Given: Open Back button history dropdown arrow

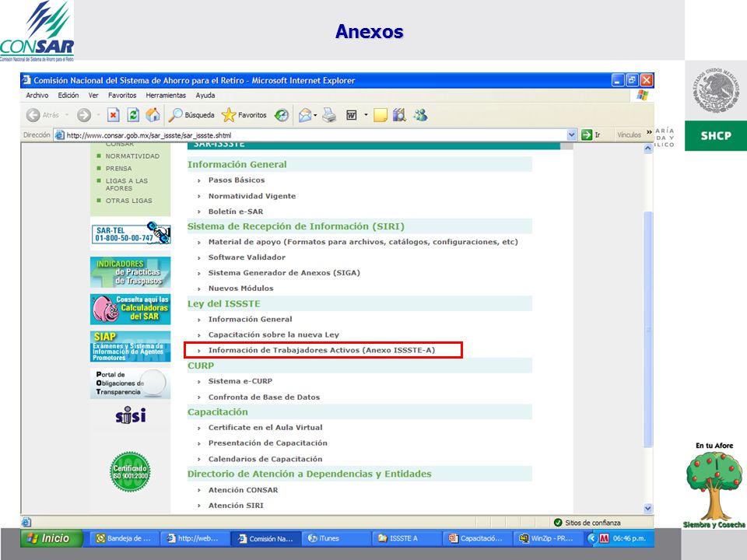Looking at the screenshot, I should click(67, 115).
